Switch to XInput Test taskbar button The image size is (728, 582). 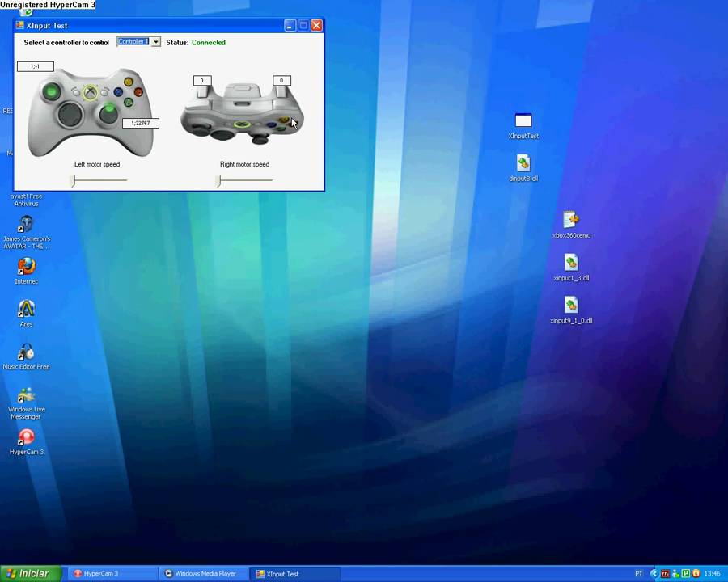coord(294,574)
